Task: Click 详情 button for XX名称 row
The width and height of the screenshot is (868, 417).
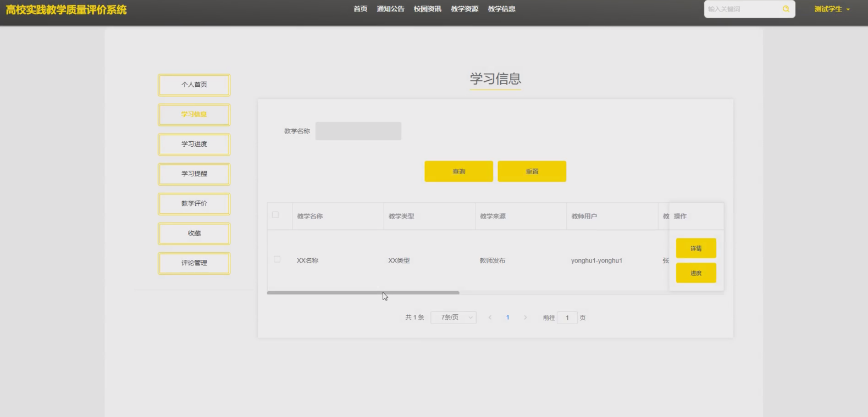Action: pos(696,248)
